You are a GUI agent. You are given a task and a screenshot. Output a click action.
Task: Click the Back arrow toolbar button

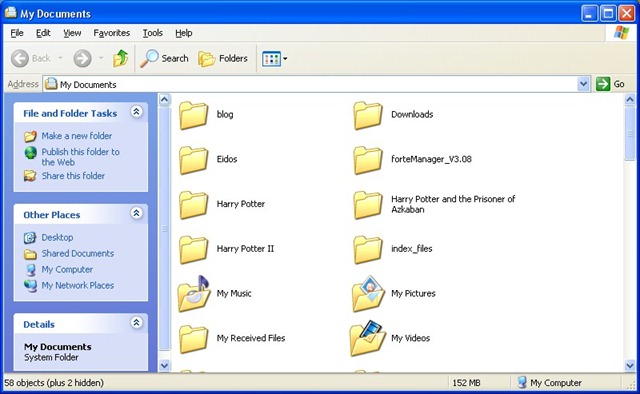point(20,58)
